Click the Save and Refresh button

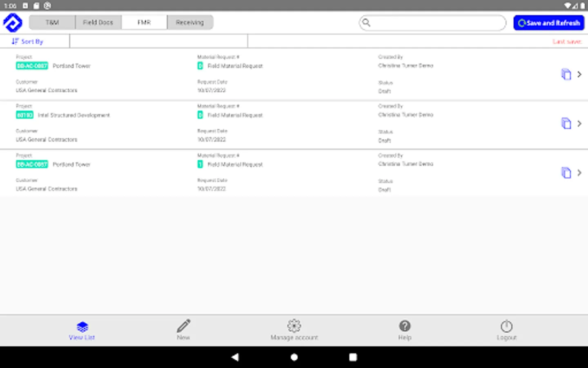549,23
